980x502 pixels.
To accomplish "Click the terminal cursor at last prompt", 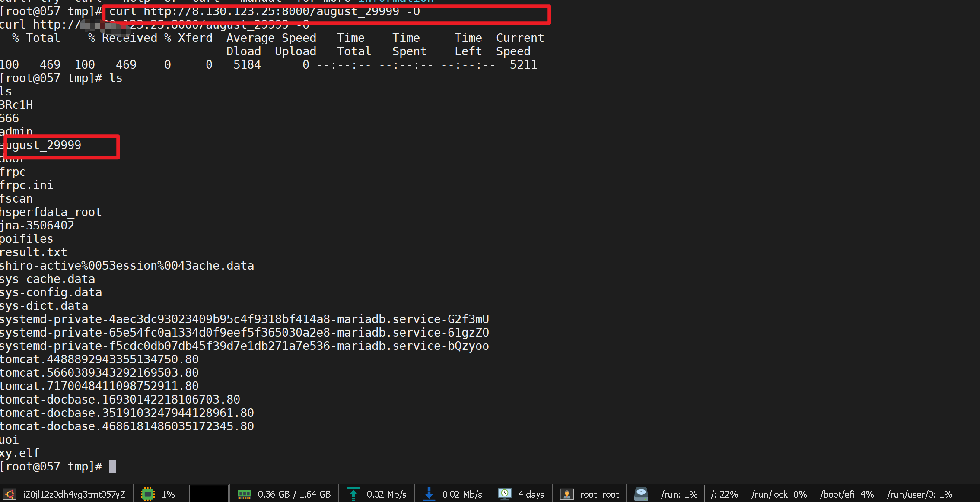I will pyautogui.click(x=112, y=467).
